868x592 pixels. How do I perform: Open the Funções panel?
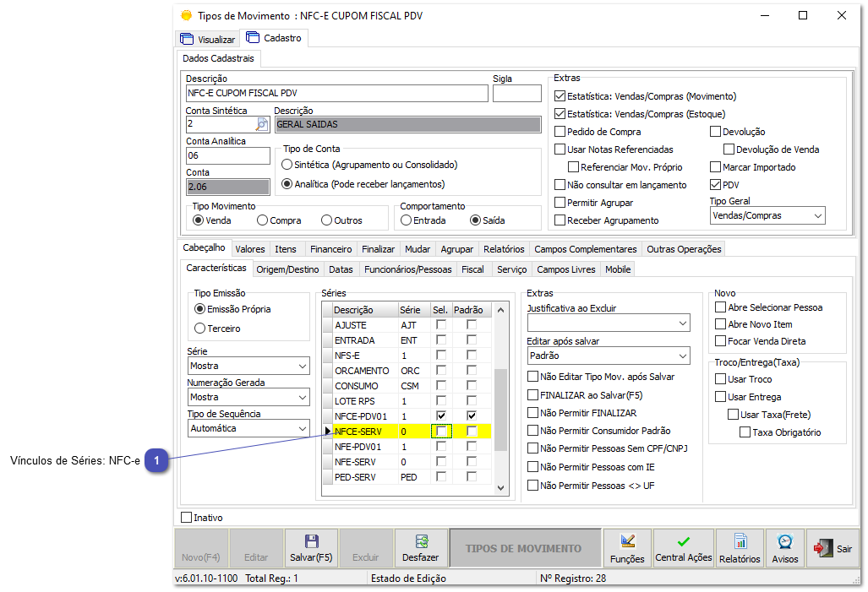point(627,548)
